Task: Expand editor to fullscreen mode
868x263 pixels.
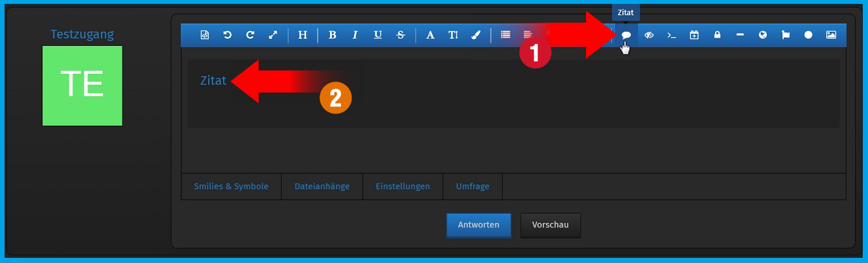Action: (x=273, y=36)
